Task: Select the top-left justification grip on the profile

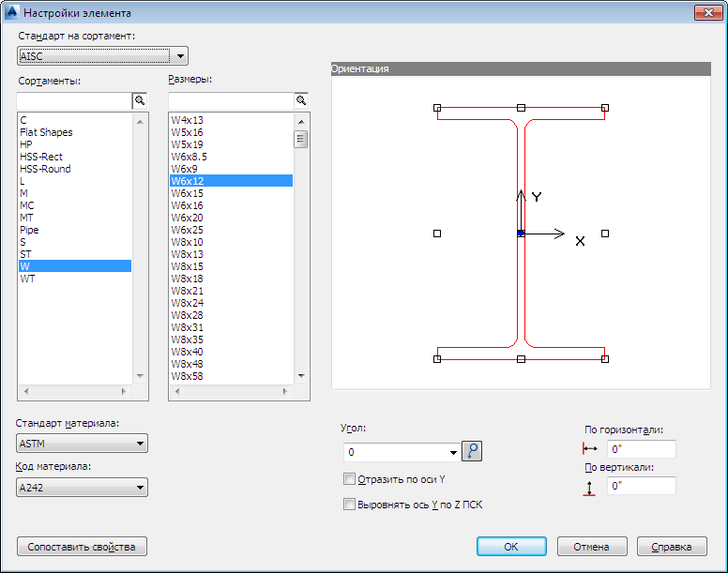Action: tap(437, 108)
